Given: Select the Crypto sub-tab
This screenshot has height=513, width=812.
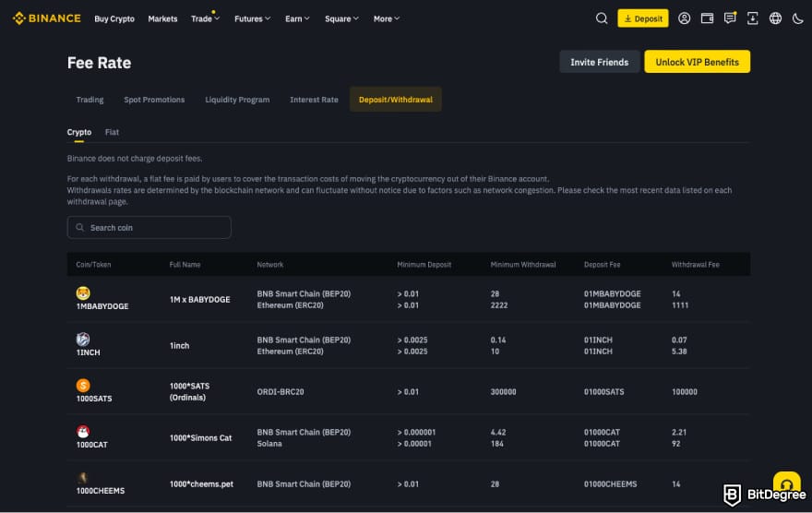Looking at the screenshot, I should [79, 132].
